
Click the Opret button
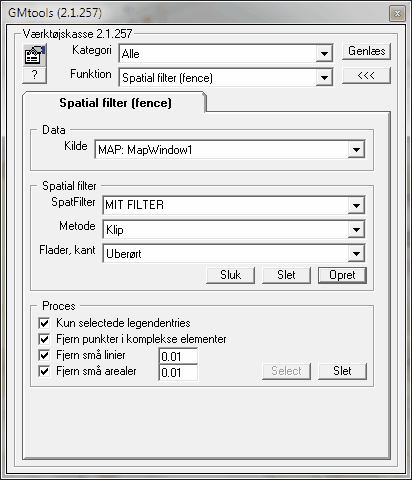342,275
